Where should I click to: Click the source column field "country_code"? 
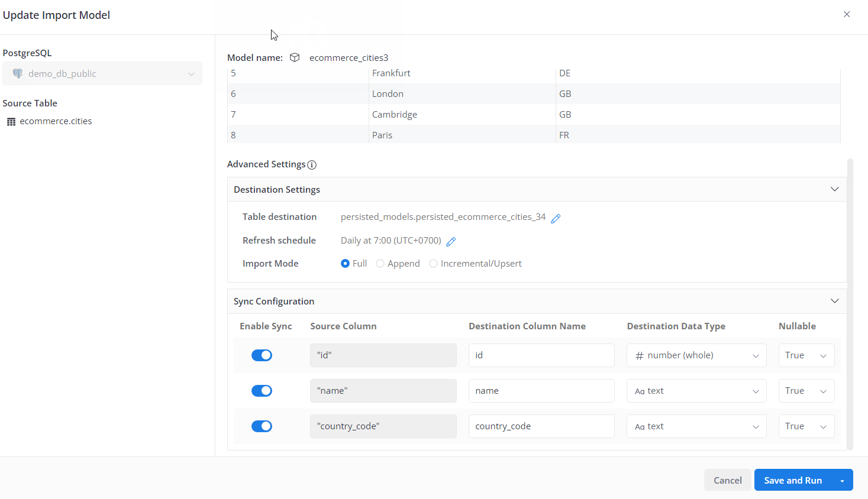(x=383, y=426)
